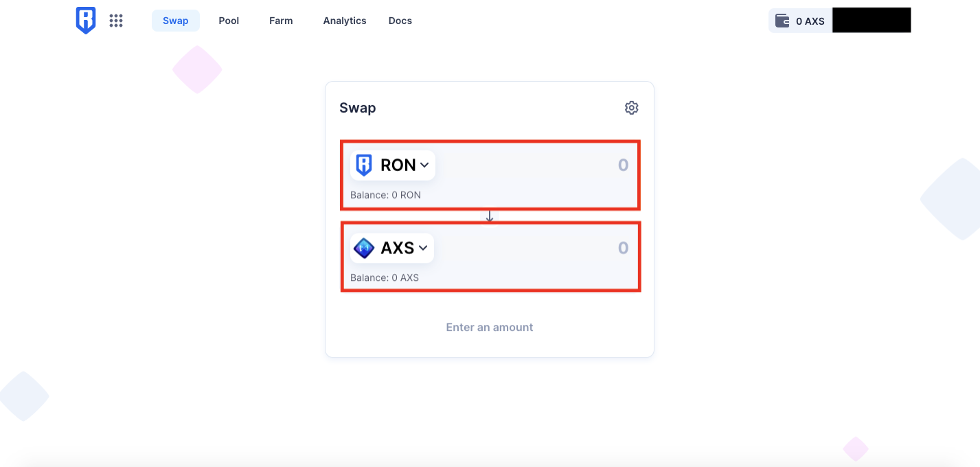Screen dimensions: 980x467
Task: Open the apps grid menu
Action: coord(116,21)
